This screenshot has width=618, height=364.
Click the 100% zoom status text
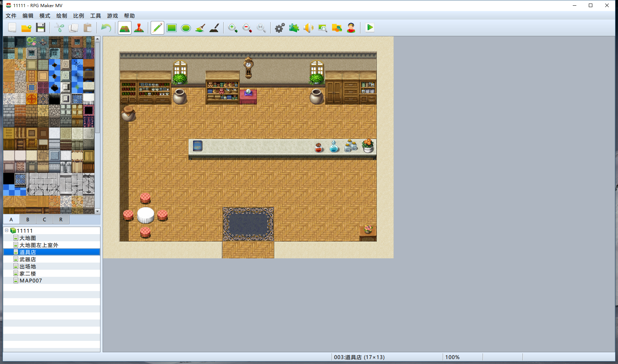pos(452,357)
